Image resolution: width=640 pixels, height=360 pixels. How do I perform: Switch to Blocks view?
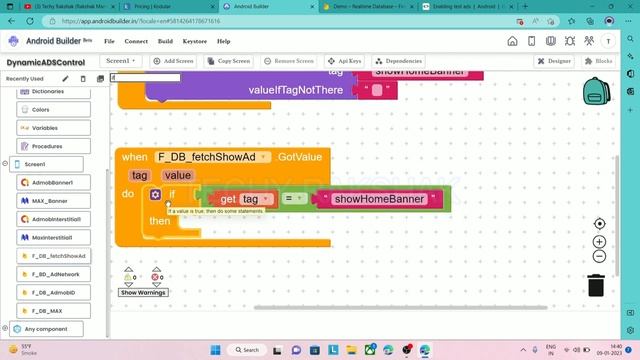(x=599, y=61)
